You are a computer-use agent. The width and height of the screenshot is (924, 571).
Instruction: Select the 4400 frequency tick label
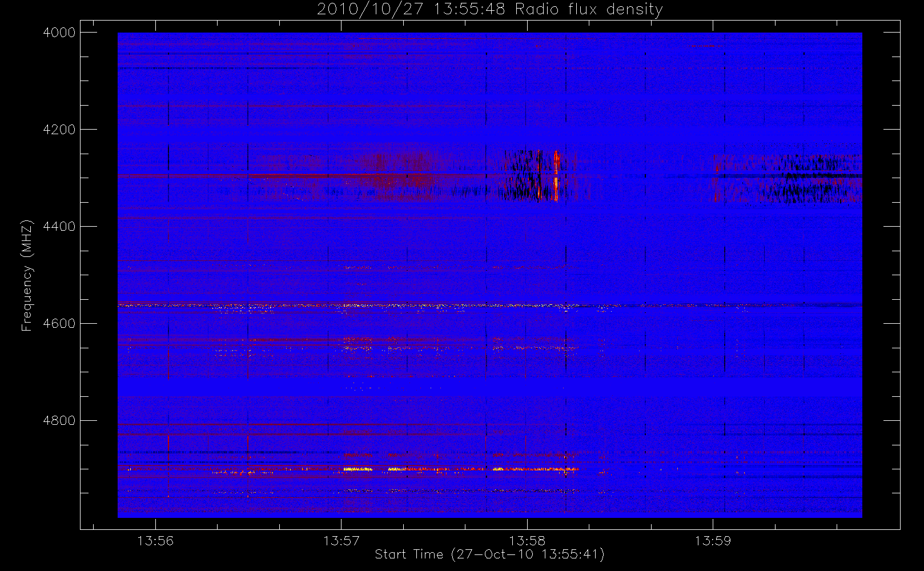[59, 227]
